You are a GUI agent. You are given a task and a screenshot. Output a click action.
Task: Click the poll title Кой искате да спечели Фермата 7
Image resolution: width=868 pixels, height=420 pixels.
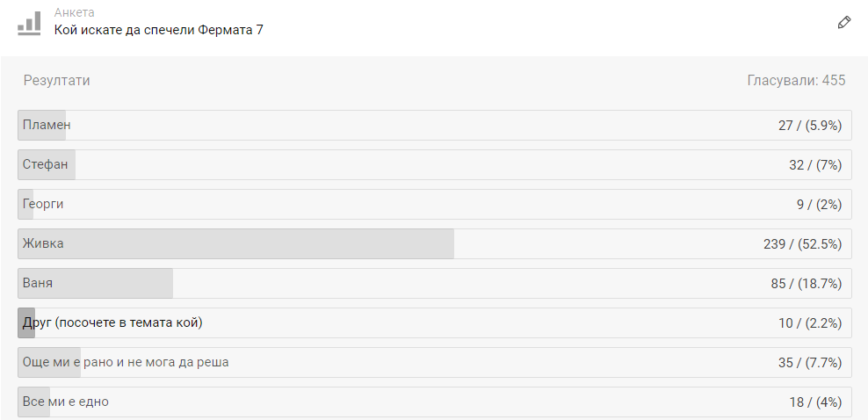pyautogui.click(x=158, y=30)
